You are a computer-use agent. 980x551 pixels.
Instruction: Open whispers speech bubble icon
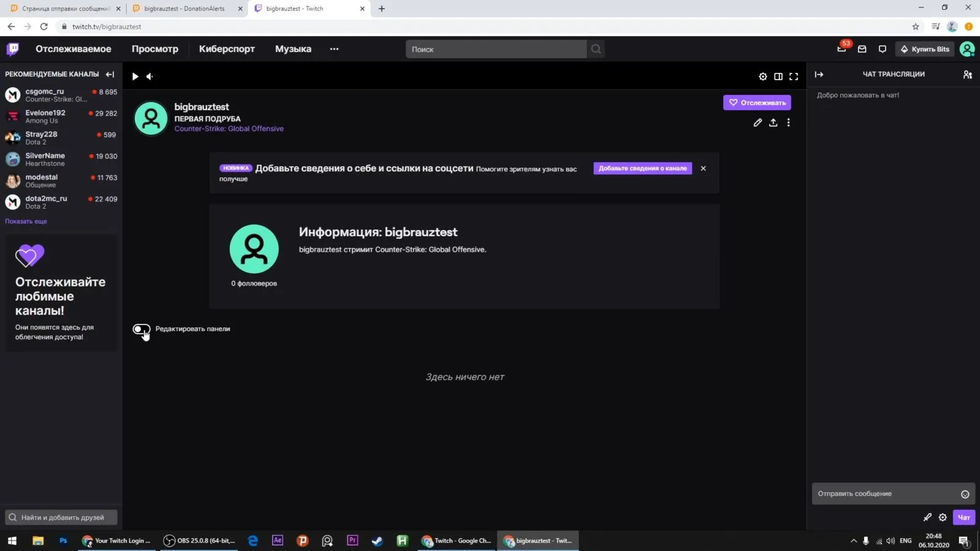click(x=882, y=49)
